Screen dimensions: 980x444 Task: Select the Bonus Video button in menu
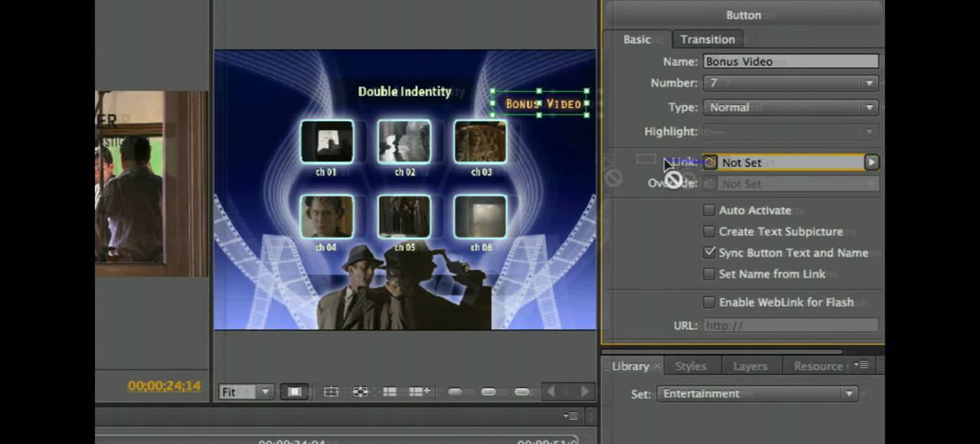coord(541,103)
